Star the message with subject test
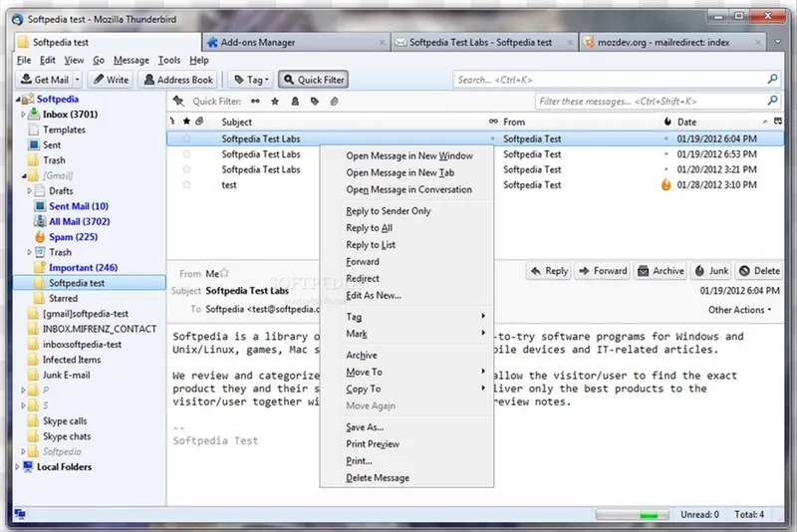The height and width of the screenshot is (532, 797). 186,185
